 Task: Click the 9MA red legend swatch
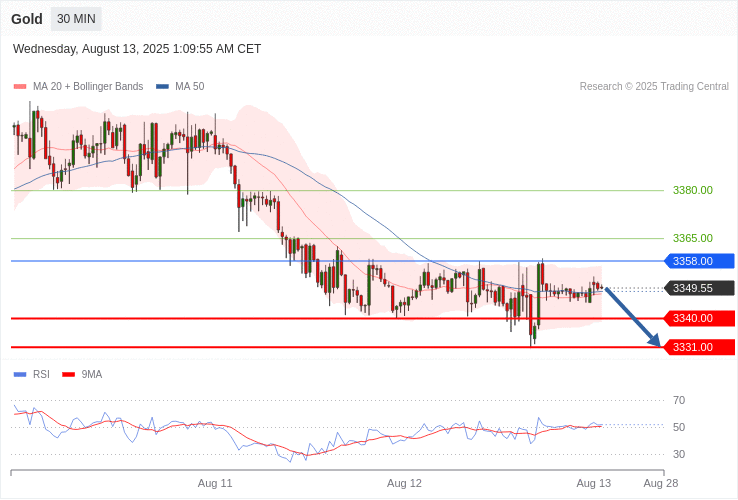(x=69, y=374)
